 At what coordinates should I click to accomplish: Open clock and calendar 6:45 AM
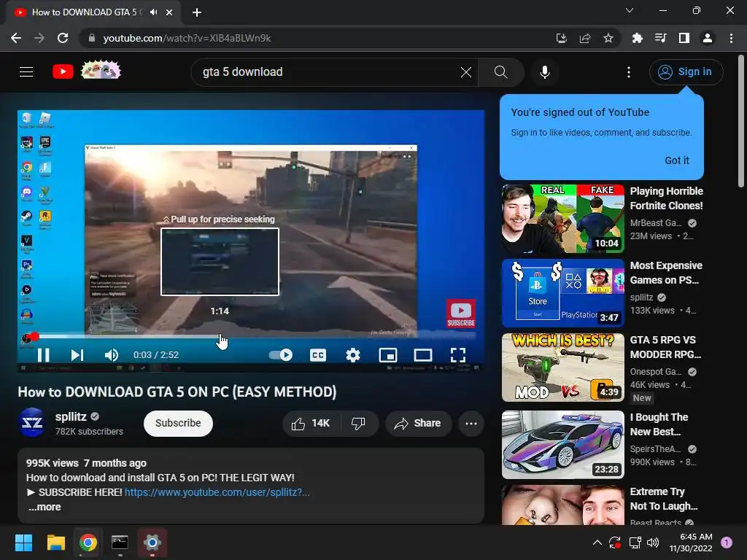(691, 542)
